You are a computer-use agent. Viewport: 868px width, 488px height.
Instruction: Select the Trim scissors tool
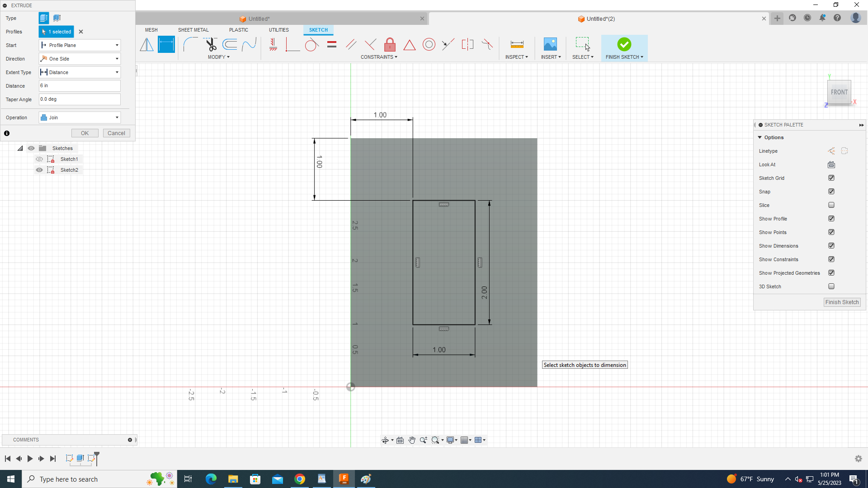(x=211, y=44)
